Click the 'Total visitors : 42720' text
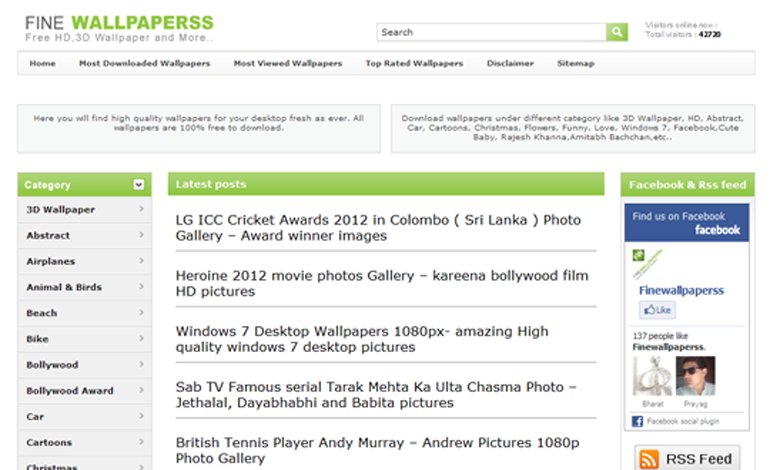 pos(683,34)
